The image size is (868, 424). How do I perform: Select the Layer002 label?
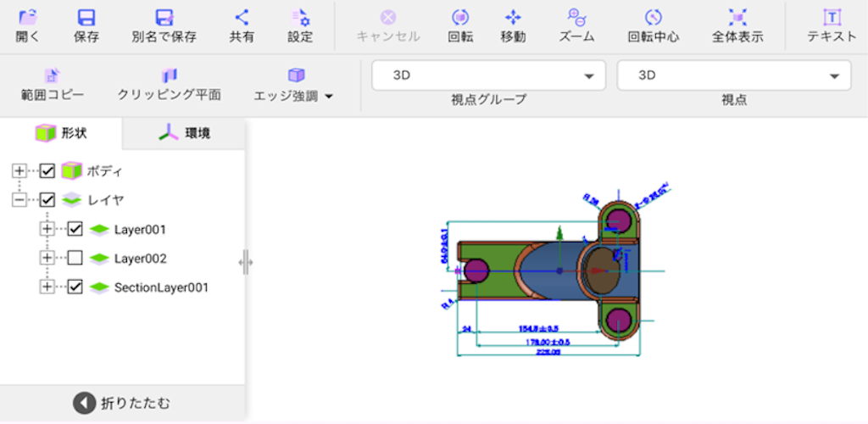coord(140,258)
